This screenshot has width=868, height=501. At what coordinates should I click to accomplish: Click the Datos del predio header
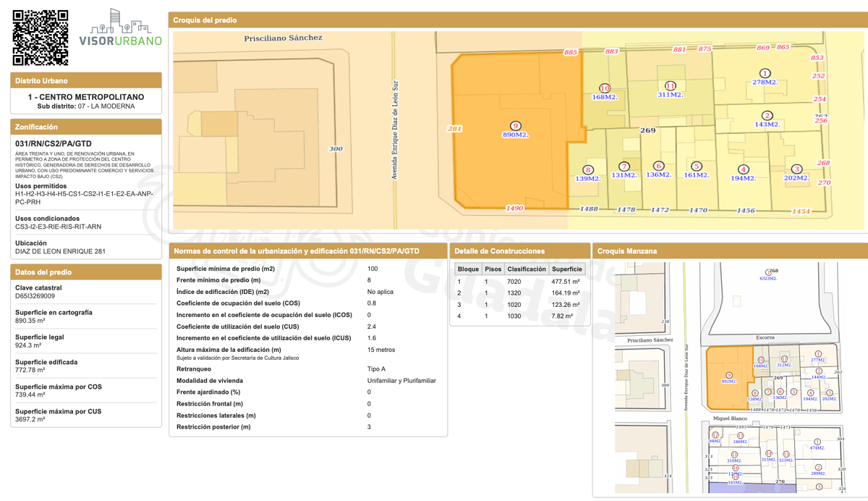(x=86, y=272)
